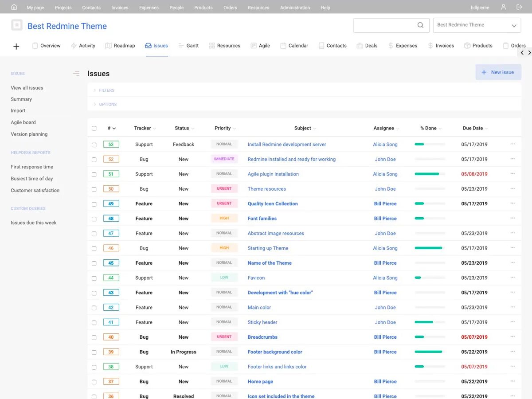Click the sign-out icon in the top bar
Viewport: 532px width, 399px height.
(x=520, y=7)
